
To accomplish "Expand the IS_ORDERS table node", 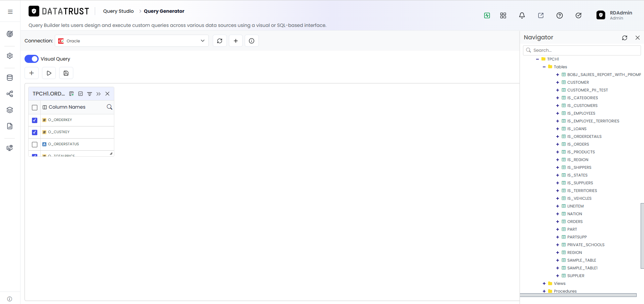I will [558, 144].
